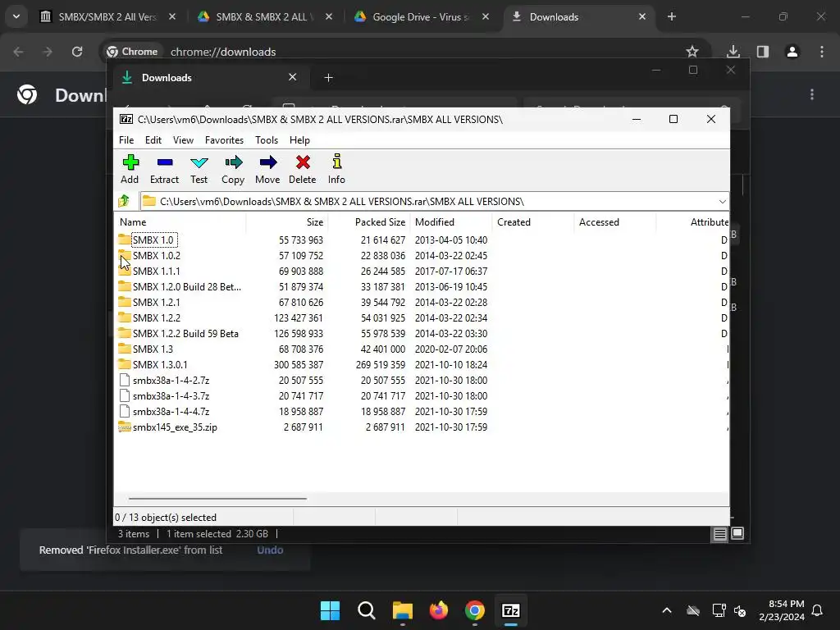
Task: Click the Move toolbar icon
Action: 267,169
